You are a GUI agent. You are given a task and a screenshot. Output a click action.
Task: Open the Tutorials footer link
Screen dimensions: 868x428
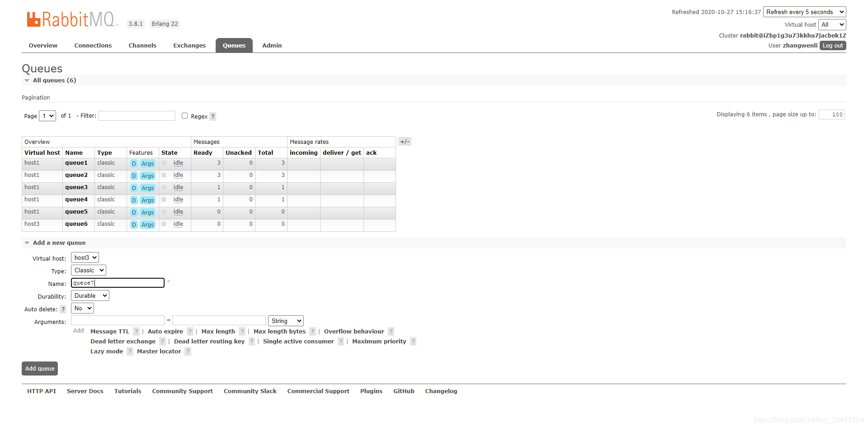(128, 391)
